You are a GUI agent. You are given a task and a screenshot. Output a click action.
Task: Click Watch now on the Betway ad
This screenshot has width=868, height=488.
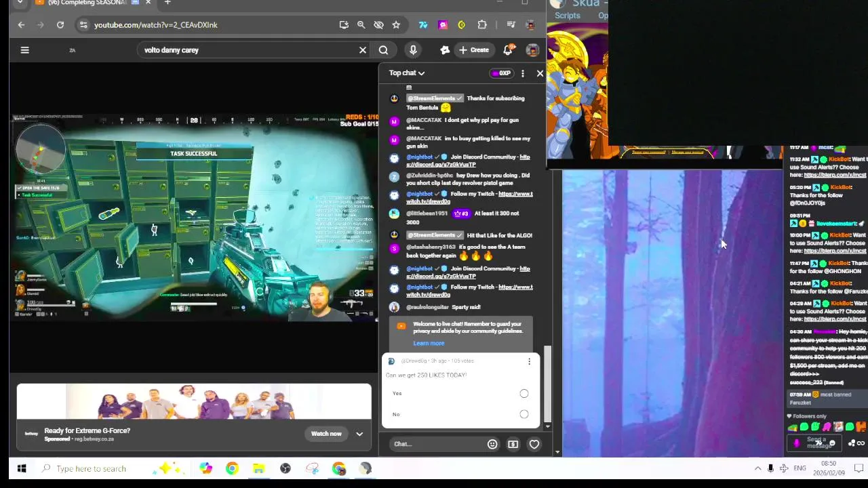[x=326, y=434]
